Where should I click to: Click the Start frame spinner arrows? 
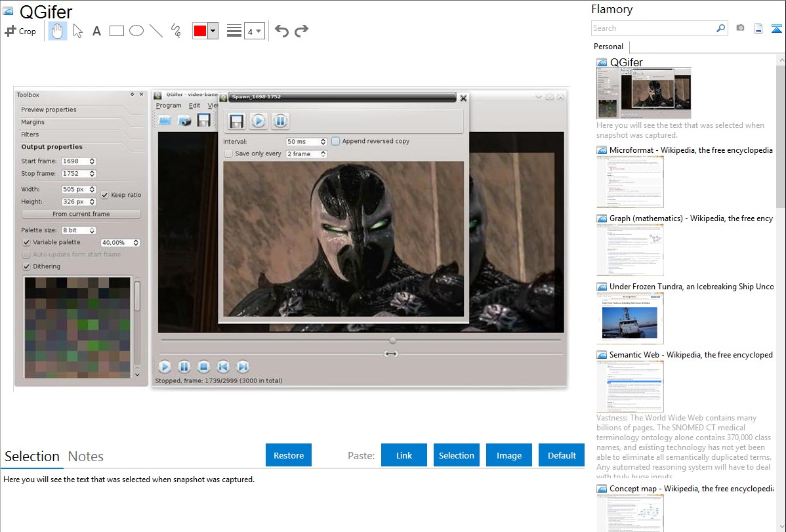click(x=93, y=161)
